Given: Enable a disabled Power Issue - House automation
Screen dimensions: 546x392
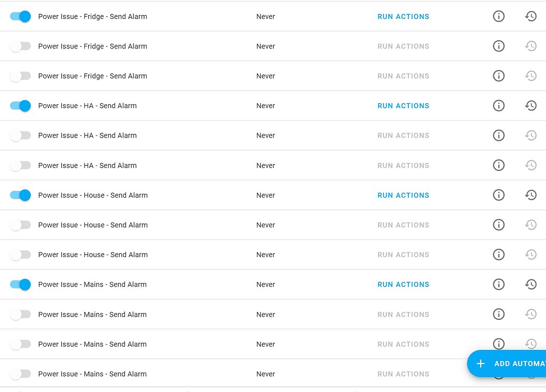Looking at the screenshot, I should pyautogui.click(x=20, y=224).
